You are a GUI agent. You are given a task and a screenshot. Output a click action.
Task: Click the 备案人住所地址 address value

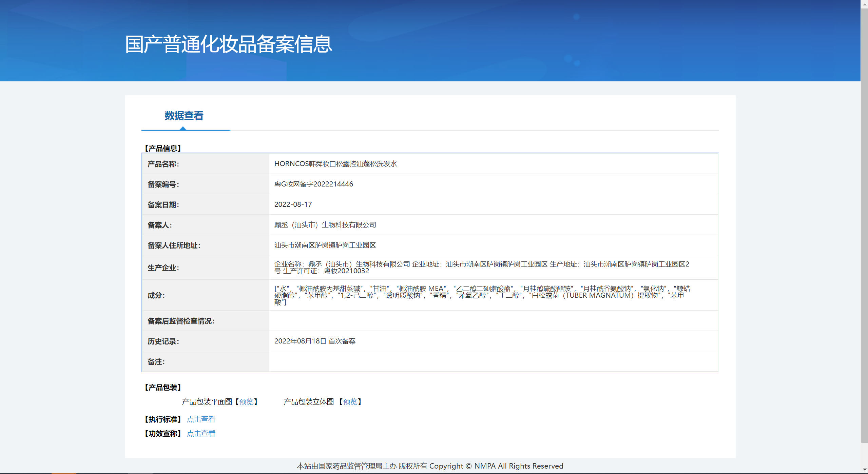pos(325,245)
